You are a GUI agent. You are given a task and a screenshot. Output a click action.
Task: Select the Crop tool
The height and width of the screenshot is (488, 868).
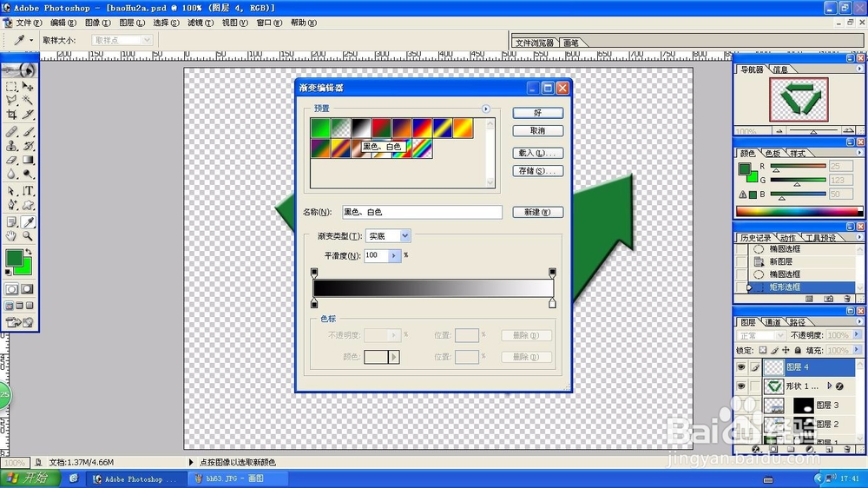point(11,114)
